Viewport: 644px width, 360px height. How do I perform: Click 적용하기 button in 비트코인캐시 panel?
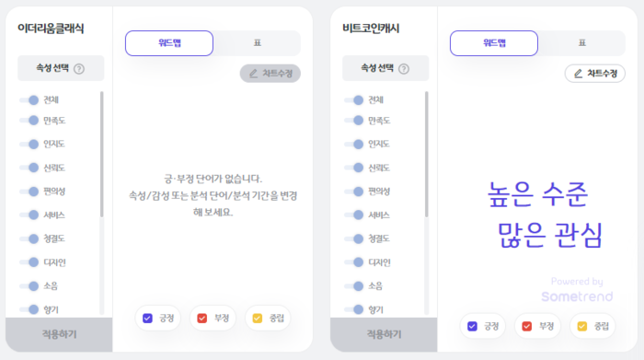[x=384, y=334]
